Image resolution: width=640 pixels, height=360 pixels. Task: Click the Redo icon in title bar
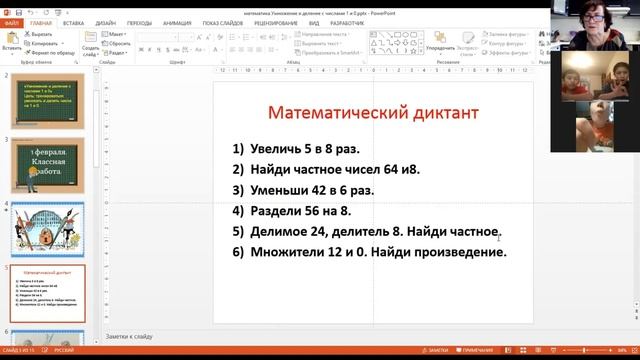[46, 13]
